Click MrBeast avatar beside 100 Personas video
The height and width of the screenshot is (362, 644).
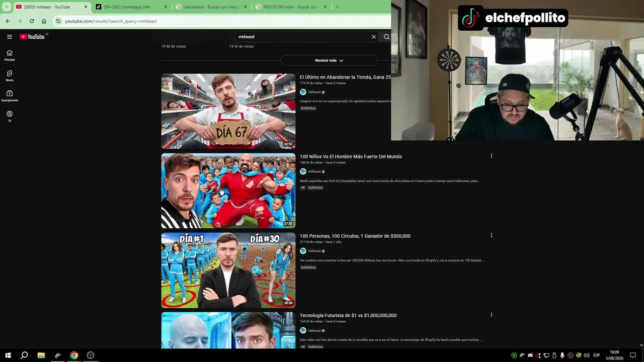(x=303, y=251)
